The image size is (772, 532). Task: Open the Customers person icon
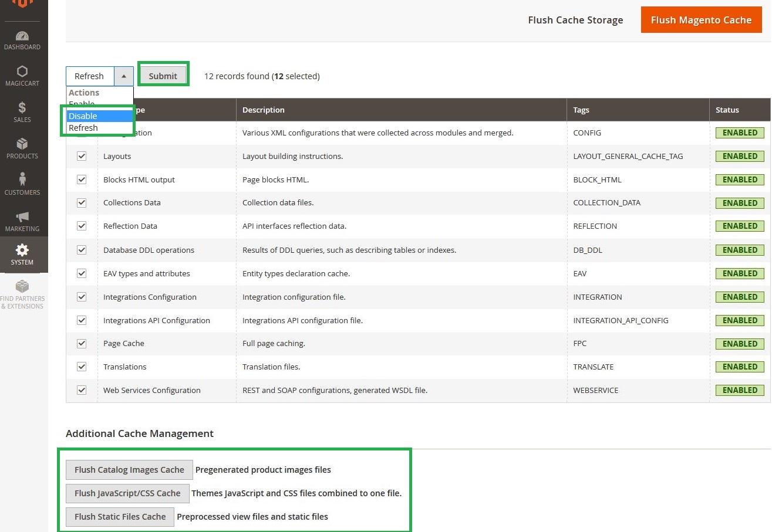point(22,179)
